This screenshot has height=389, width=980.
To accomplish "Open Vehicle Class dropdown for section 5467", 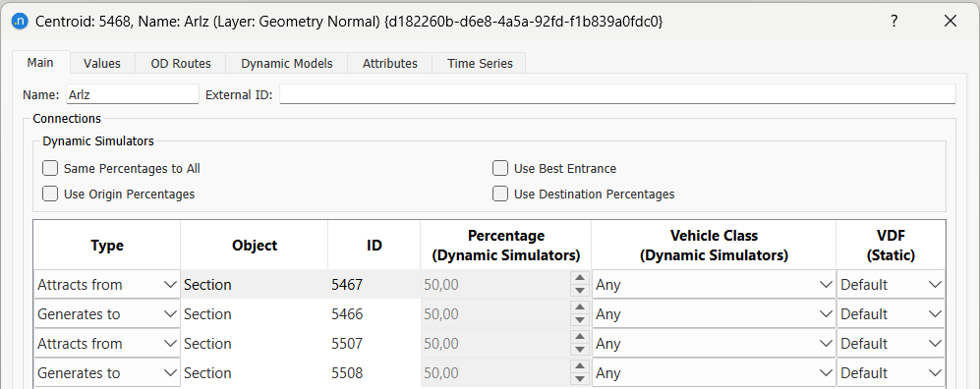I will pos(714,285).
